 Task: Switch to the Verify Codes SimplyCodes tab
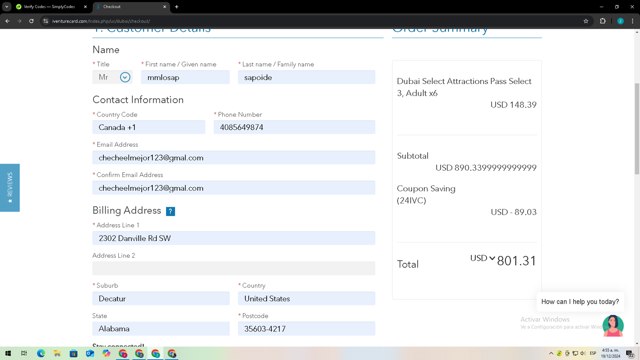tap(49, 7)
